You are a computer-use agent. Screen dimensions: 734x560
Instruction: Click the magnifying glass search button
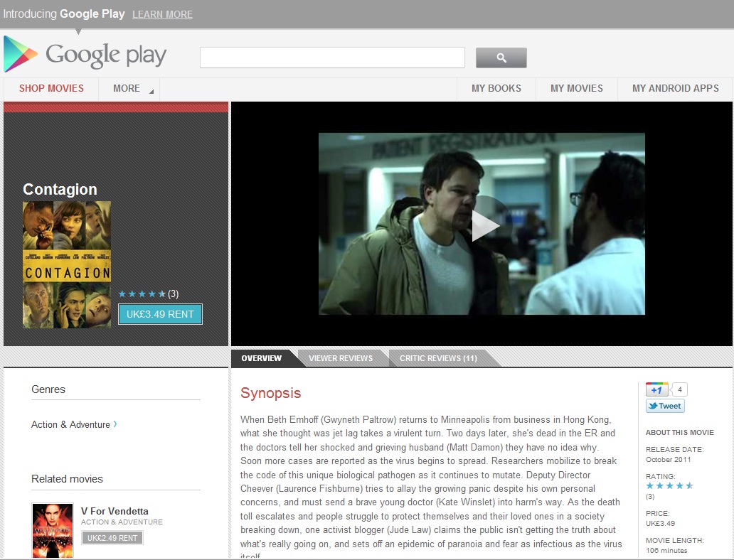point(501,58)
